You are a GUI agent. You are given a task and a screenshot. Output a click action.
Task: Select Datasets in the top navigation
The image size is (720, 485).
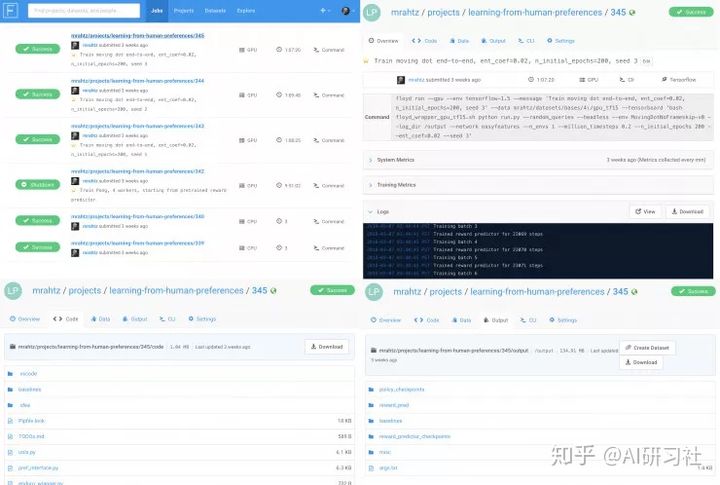(x=215, y=11)
